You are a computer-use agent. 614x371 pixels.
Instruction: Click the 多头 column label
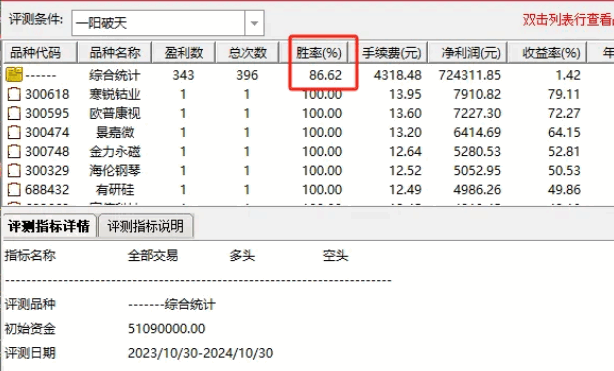point(242,256)
